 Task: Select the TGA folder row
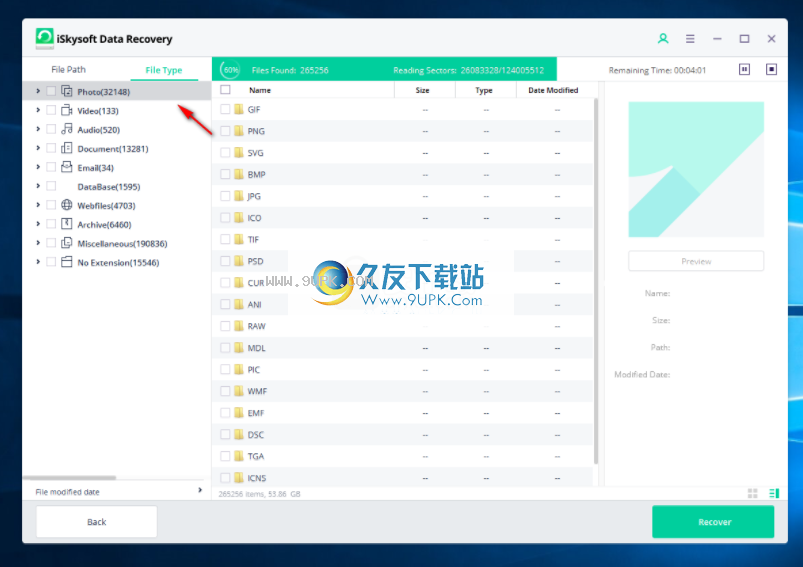[x=403, y=456]
